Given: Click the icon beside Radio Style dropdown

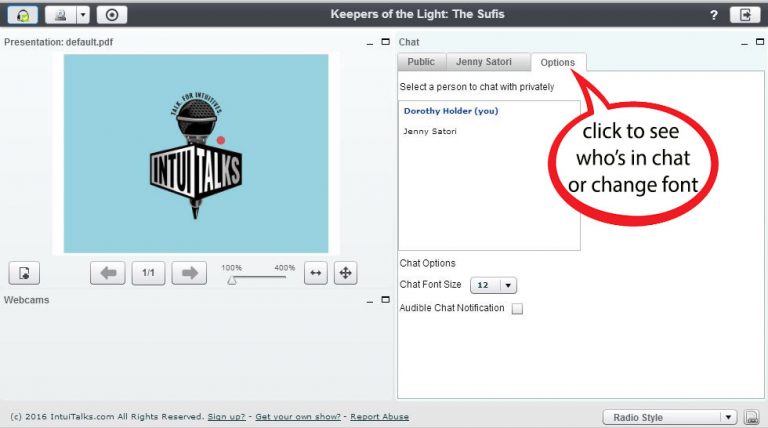Looking at the screenshot, I should pyautogui.click(x=751, y=417).
